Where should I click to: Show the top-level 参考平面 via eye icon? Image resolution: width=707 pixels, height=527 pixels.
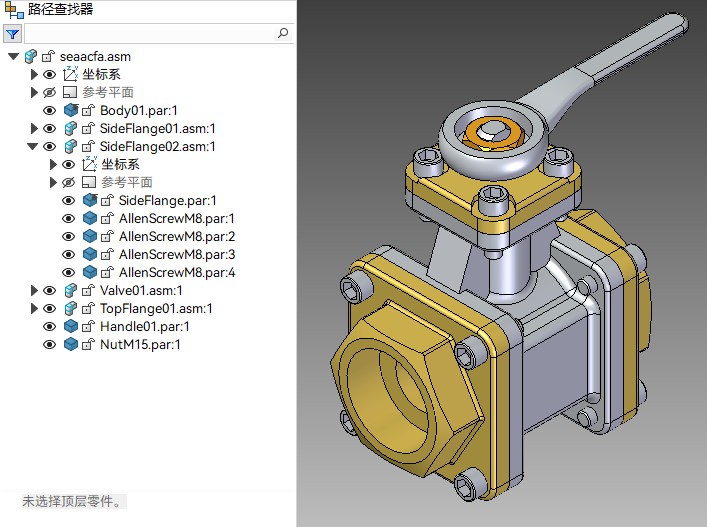(50, 92)
